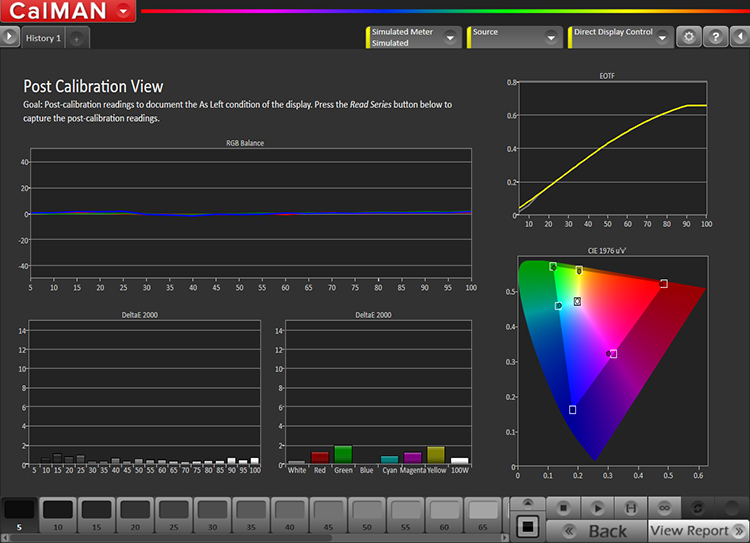The width and height of the screenshot is (750, 543).
Task: Expand the left side panel arrow
Action: click(10, 37)
